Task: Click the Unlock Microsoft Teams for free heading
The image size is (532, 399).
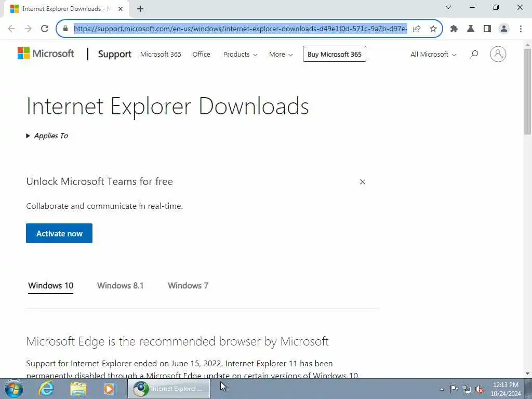Action: click(99, 181)
